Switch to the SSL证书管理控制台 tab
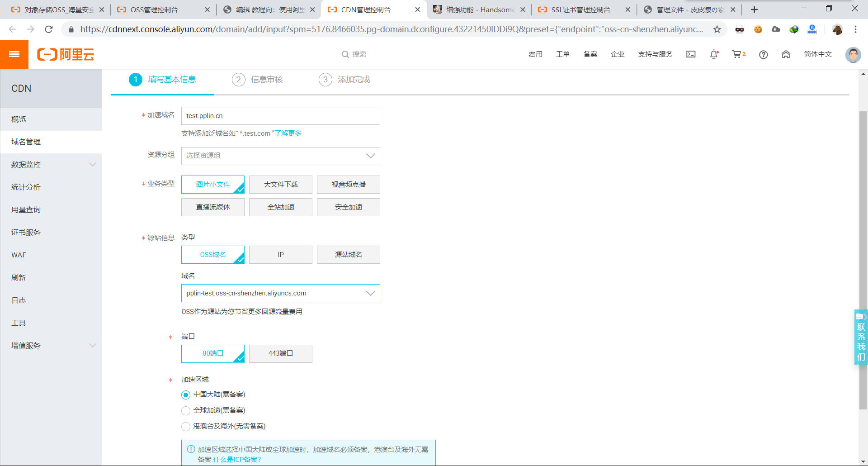Image resolution: width=868 pixels, height=466 pixels. pos(580,9)
